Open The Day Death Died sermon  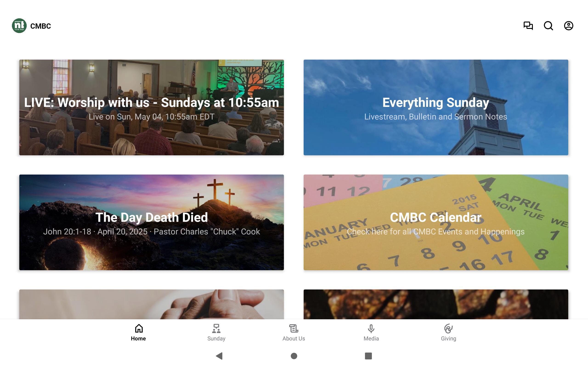click(x=152, y=222)
